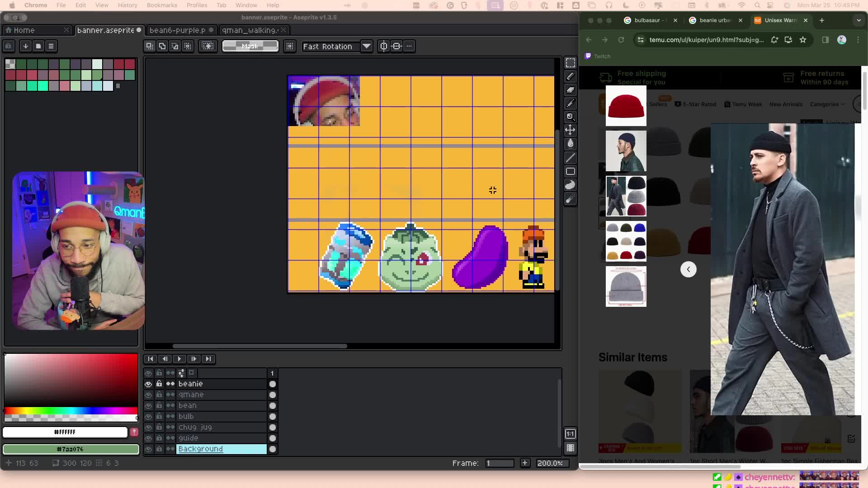Select the Pencil tool
The height and width of the screenshot is (488, 868).
(571, 76)
